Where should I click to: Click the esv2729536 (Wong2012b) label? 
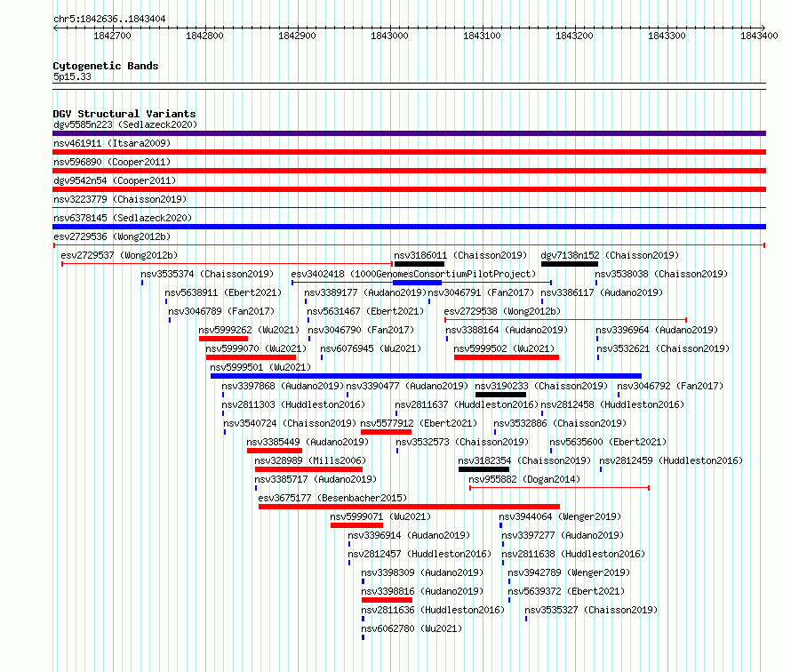112,236
